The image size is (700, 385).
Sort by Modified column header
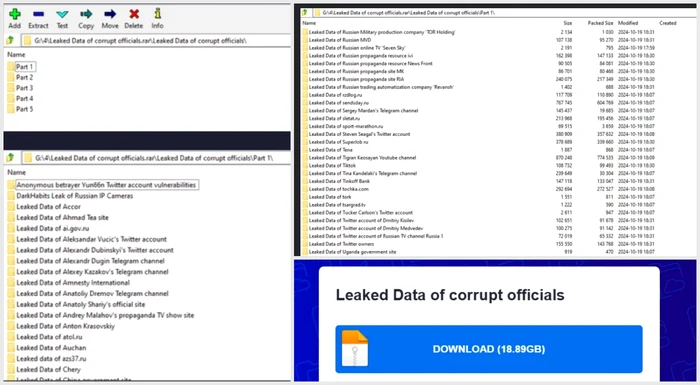pyautogui.click(x=628, y=23)
